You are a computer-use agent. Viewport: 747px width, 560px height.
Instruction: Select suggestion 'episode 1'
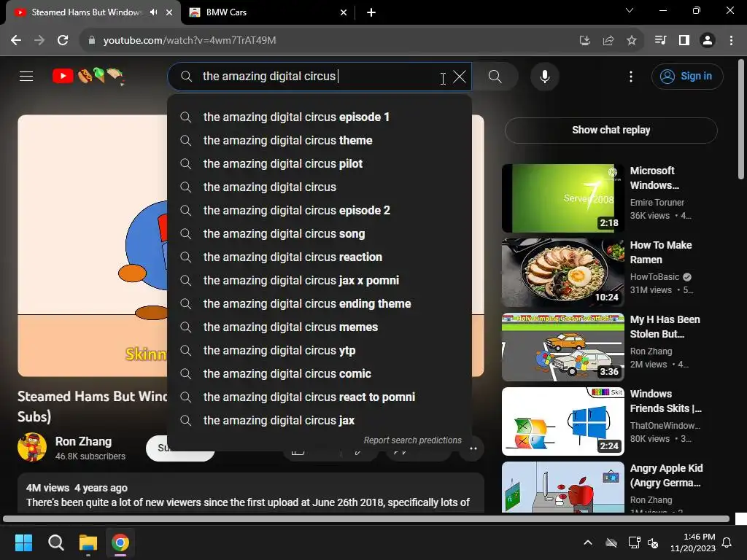(x=320, y=117)
